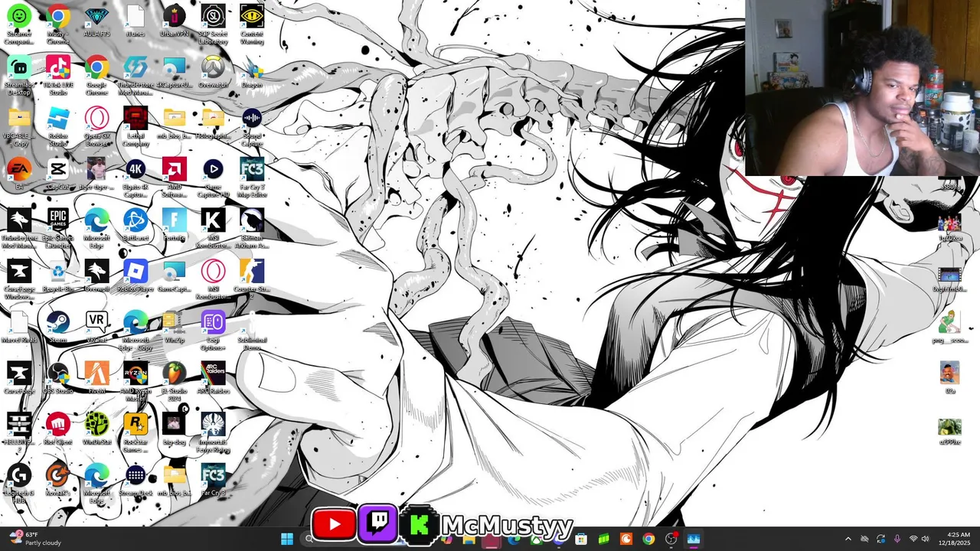Image resolution: width=980 pixels, height=551 pixels.
Task: Open Steam from the desktop
Action: point(58,328)
